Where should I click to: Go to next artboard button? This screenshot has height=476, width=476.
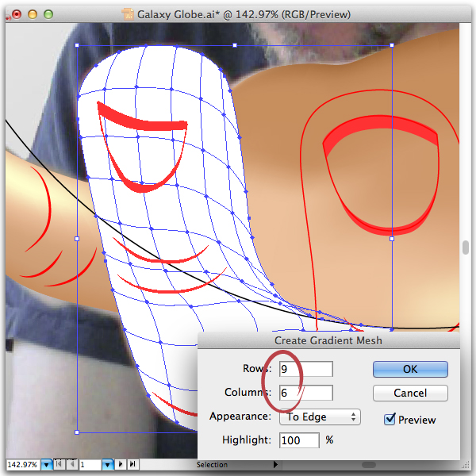click(x=121, y=464)
